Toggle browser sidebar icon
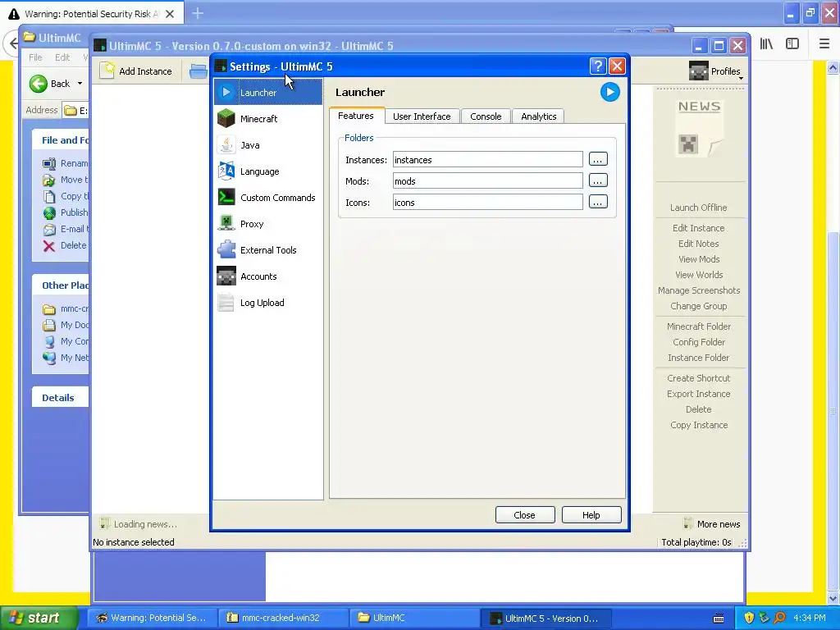 (792, 44)
